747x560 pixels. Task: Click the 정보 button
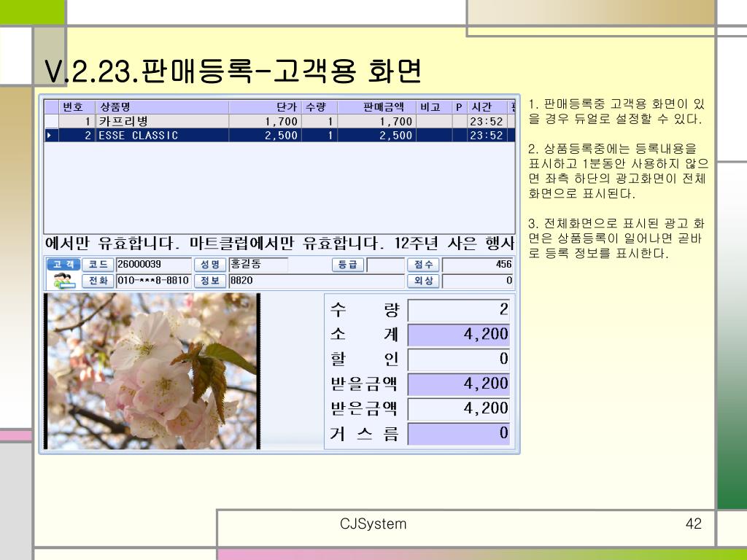click(209, 281)
